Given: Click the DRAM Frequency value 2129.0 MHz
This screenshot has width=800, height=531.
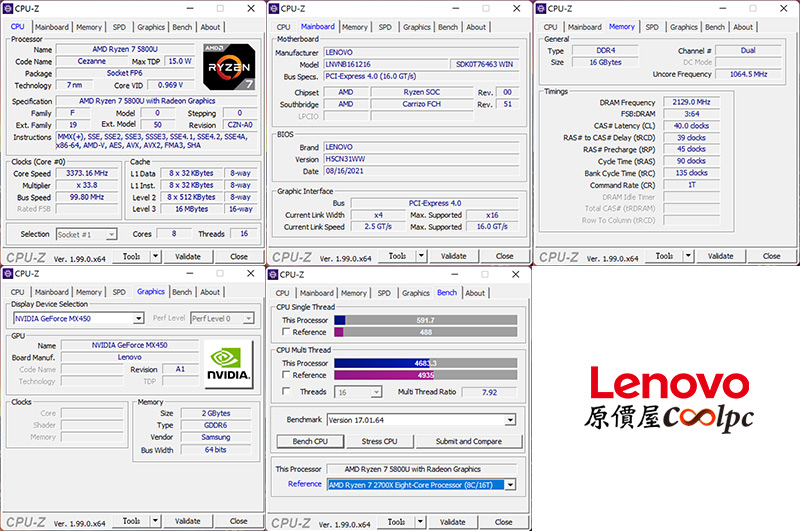Looking at the screenshot, I should [x=691, y=103].
